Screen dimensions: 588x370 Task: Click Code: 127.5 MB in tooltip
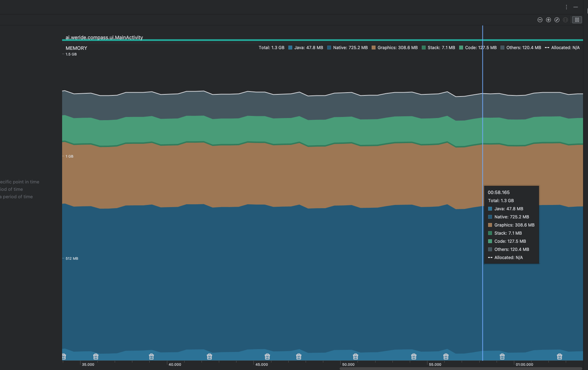point(510,241)
